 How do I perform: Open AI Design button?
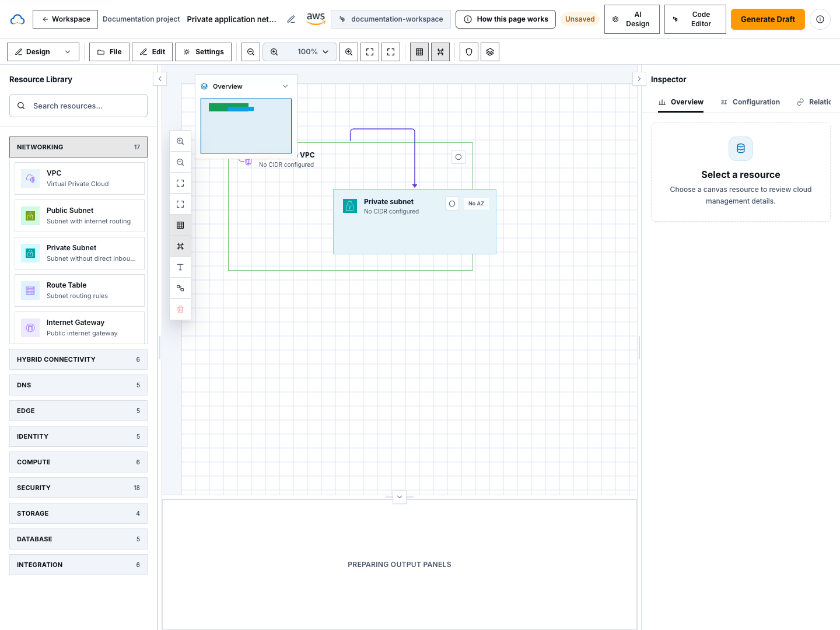(x=632, y=19)
